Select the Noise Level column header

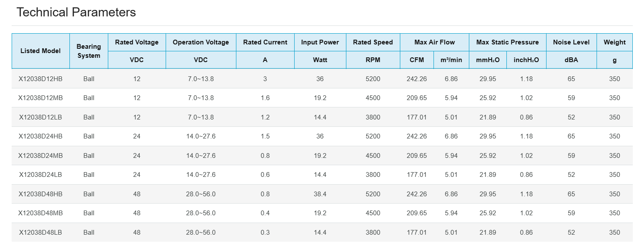(571, 42)
